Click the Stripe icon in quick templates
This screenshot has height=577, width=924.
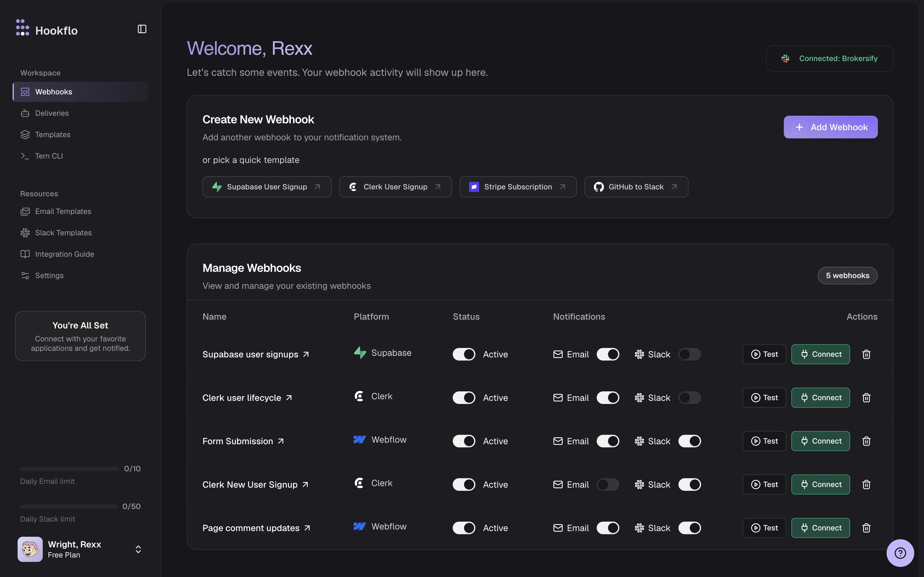[x=473, y=187]
